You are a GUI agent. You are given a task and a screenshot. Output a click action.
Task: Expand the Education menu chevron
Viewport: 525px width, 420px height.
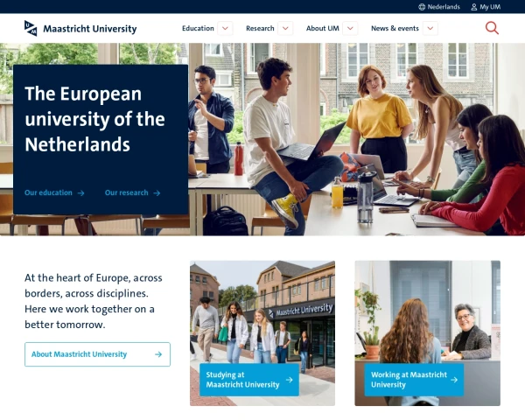click(226, 28)
